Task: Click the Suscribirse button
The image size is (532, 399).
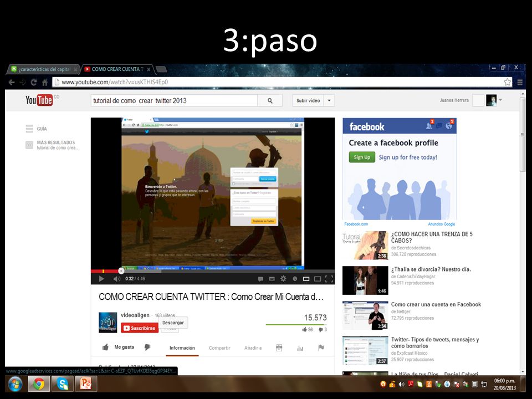Action: click(140, 328)
